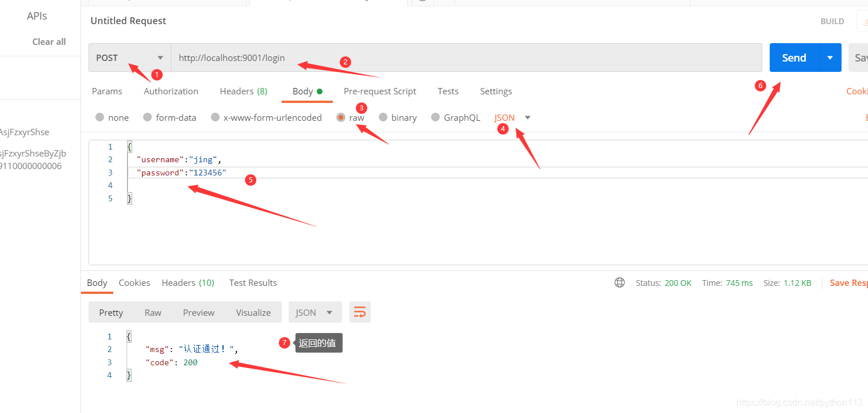Click the "code": 200 response line

coord(171,362)
